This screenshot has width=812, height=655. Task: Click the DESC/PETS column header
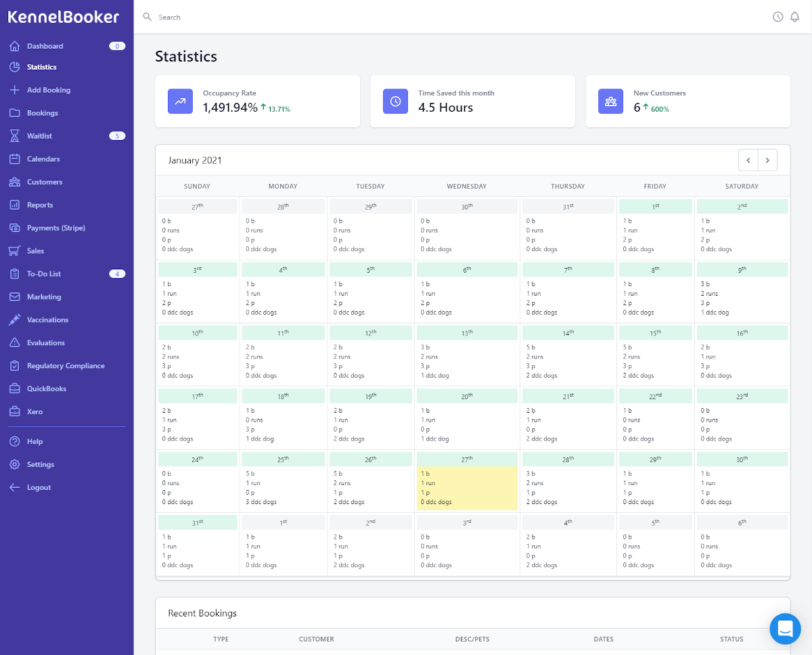(473, 639)
